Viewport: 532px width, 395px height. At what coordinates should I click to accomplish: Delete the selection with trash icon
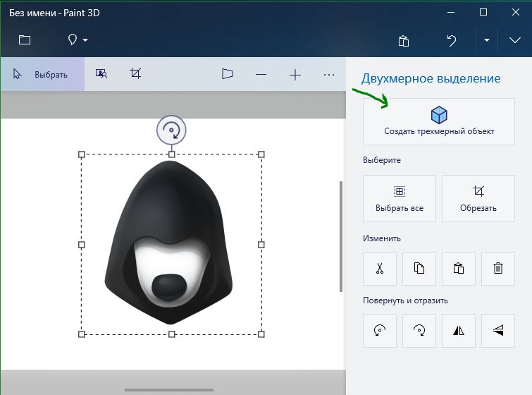click(x=498, y=268)
